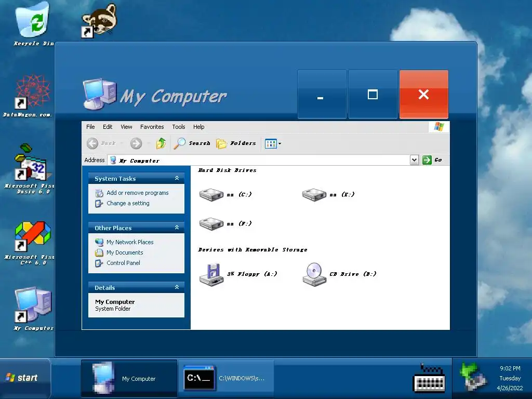Click the Add or remove programs icon
532x399 pixels.
[x=99, y=193]
